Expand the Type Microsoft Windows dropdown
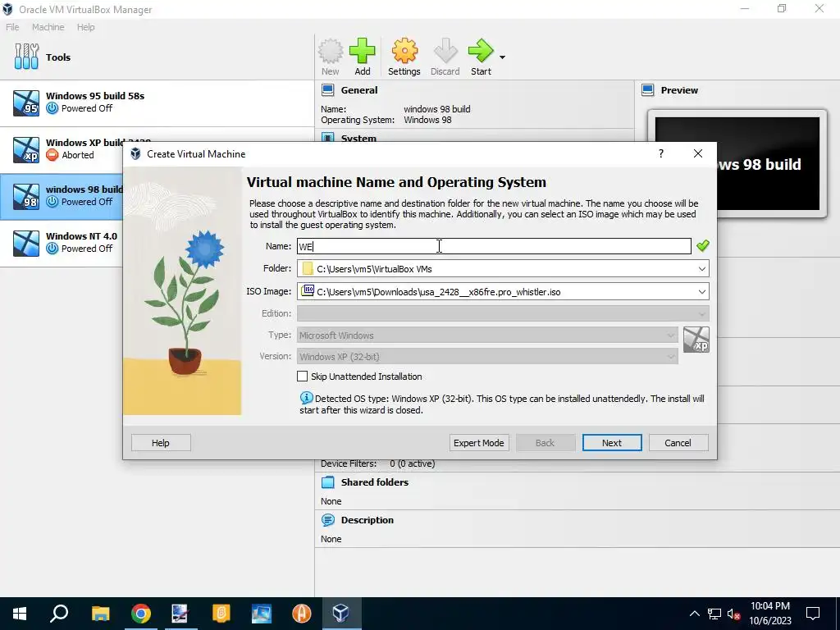Image resolution: width=840 pixels, height=630 pixels. click(x=671, y=336)
